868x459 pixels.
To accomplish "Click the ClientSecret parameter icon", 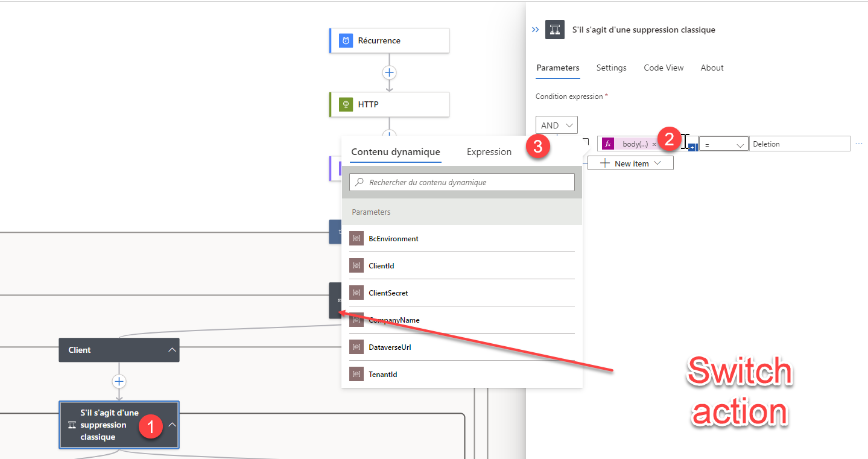I will click(356, 293).
